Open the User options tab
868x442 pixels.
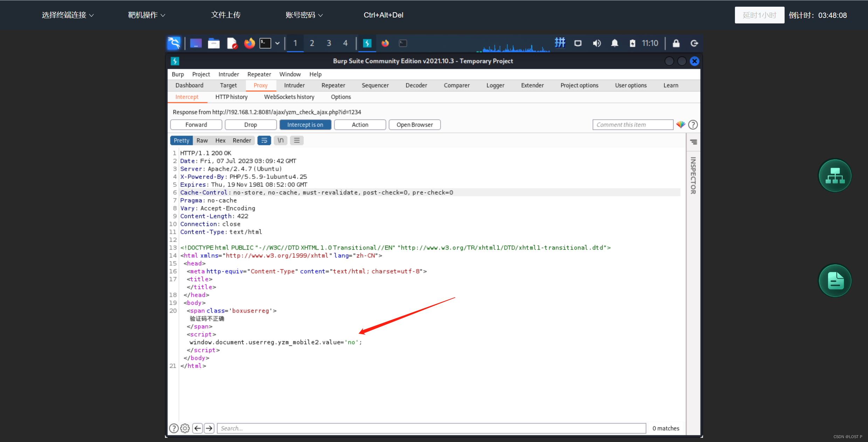631,85
